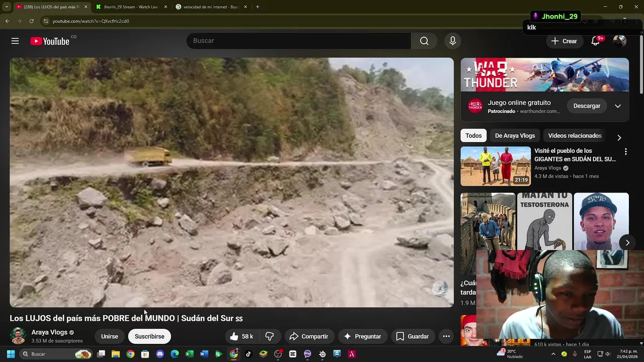Screen dimensions: 644x362
Task: Go to YouTube home via logo
Action: pos(49,41)
